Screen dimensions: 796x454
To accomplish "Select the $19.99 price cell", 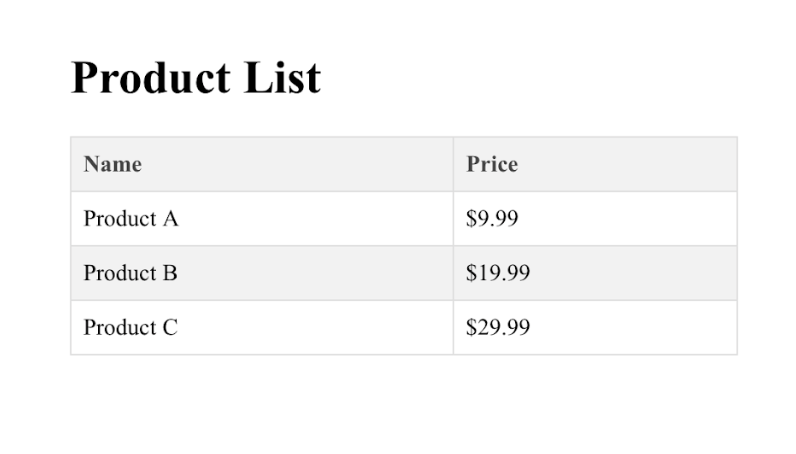I will pyautogui.click(x=498, y=273).
